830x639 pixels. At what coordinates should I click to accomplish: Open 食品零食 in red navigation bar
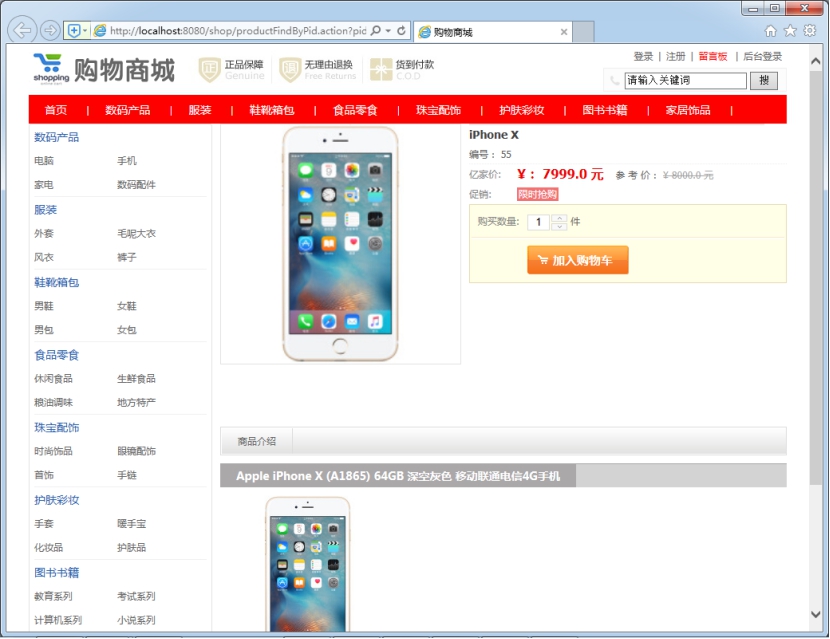[x=355, y=110]
